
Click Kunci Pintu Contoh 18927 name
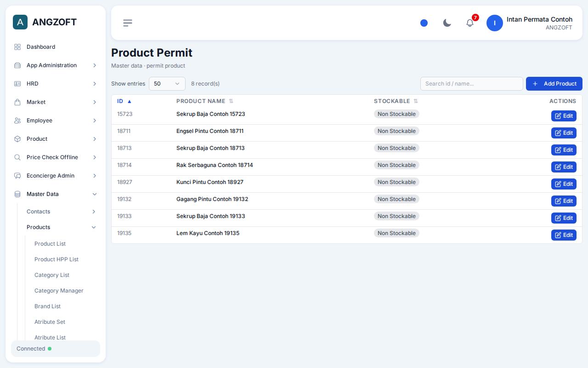[210, 182]
